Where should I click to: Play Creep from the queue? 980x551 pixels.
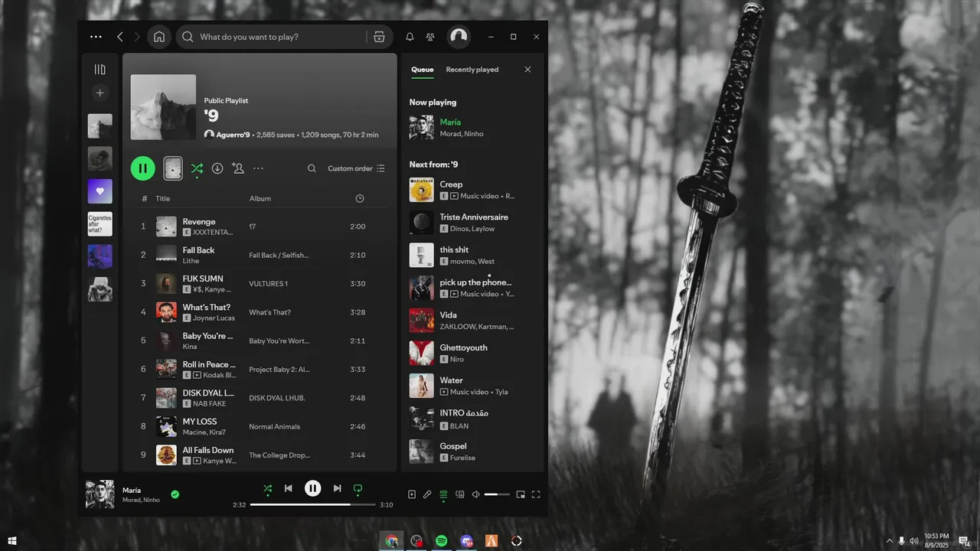click(472, 190)
